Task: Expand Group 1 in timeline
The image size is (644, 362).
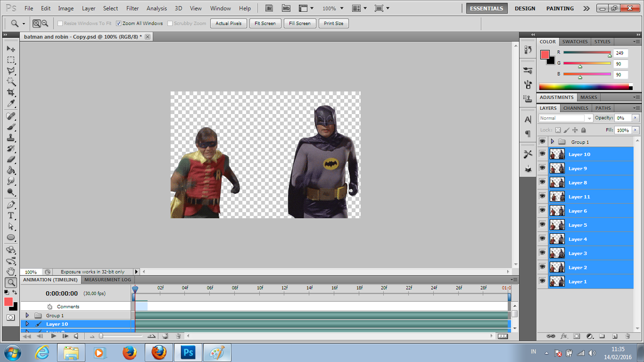Action: (27, 315)
